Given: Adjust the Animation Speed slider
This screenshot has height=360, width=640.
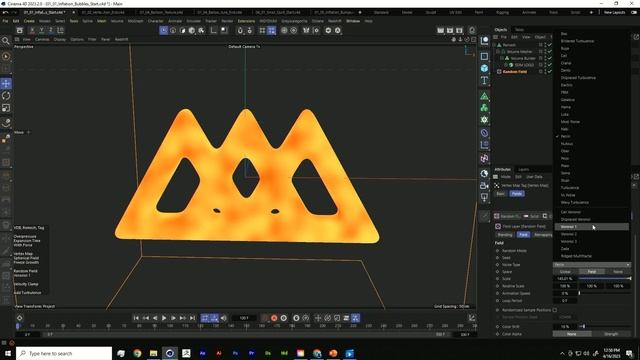Looking at the screenshot, I should pos(604,293).
